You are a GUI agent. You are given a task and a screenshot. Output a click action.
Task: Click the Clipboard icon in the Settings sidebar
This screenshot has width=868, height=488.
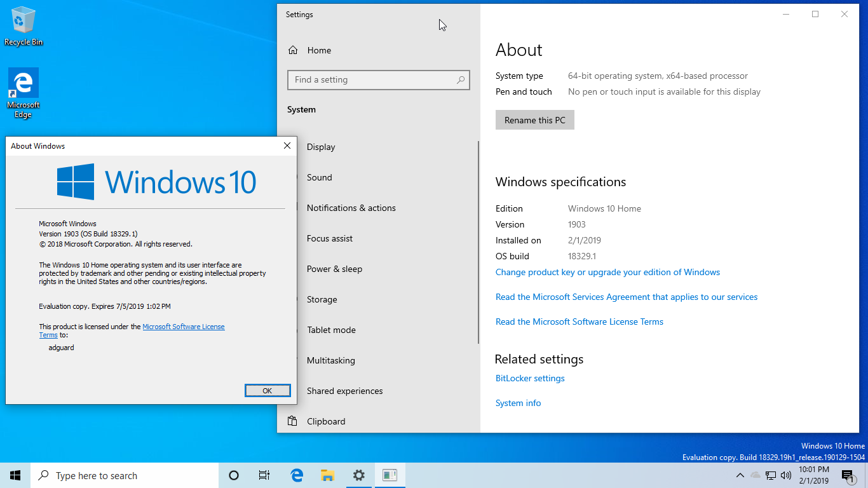tap(293, 421)
